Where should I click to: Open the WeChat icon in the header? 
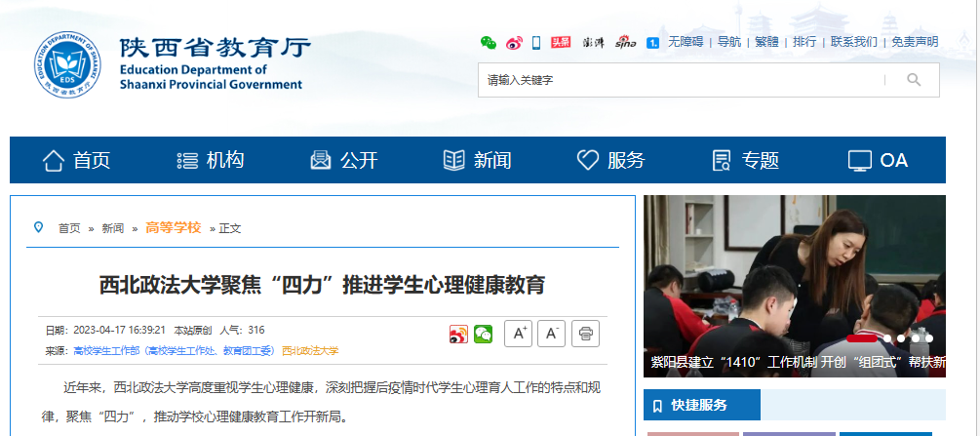pyautogui.click(x=489, y=43)
